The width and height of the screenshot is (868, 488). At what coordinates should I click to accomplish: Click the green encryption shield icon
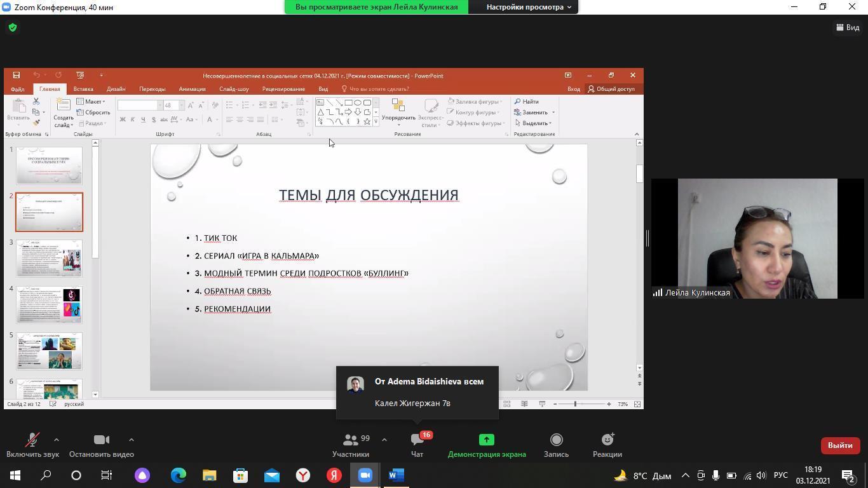pyautogui.click(x=13, y=27)
